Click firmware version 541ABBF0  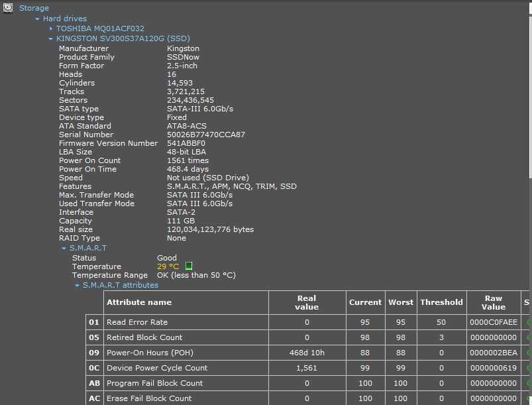pyautogui.click(x=186, y=143)
